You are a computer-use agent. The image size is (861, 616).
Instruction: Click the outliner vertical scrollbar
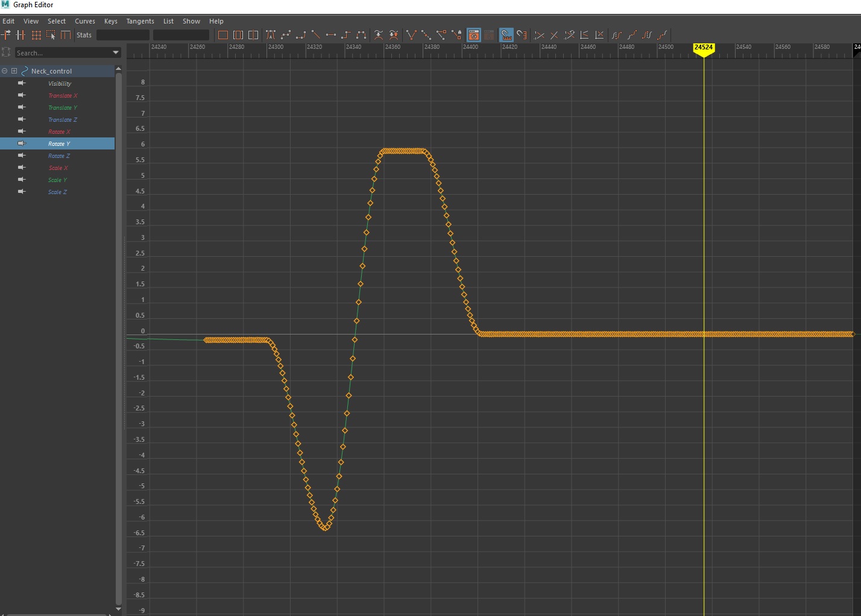pyautogui.click(x=118, y=338)
